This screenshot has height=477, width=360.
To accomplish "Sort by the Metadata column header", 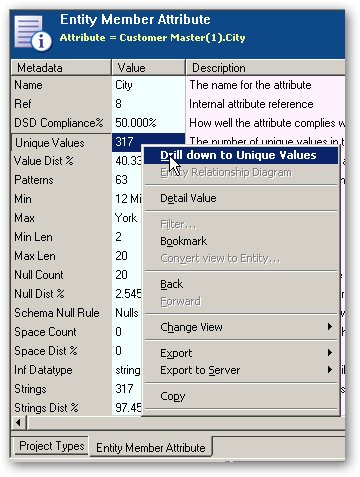I will (61, 68).
